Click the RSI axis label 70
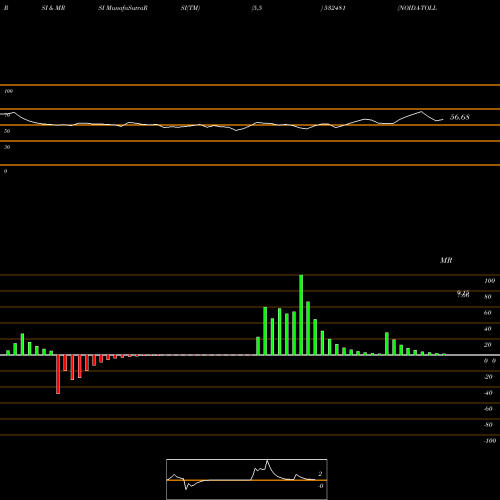The height and width of the screenshot is (500, 500). (x=7, y=115)
